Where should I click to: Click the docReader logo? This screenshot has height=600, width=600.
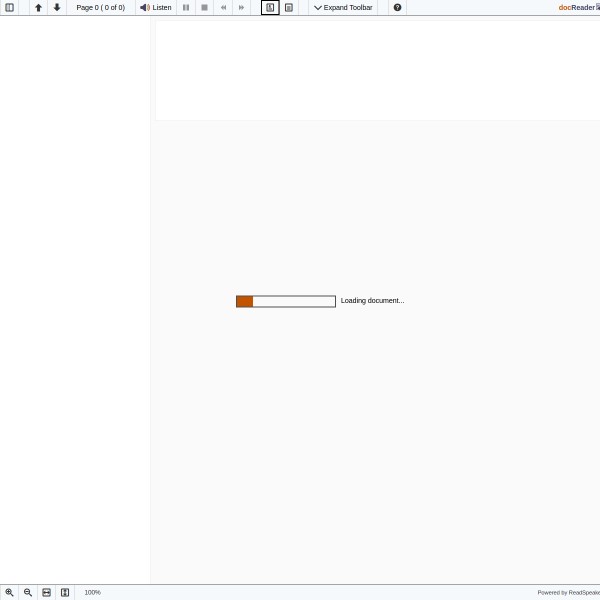(x=577, y=7)
